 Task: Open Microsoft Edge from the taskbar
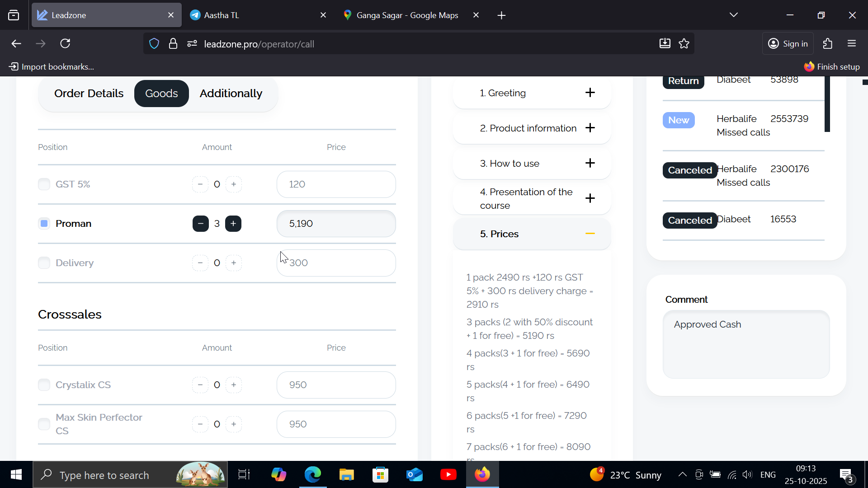tap(312, 474)
